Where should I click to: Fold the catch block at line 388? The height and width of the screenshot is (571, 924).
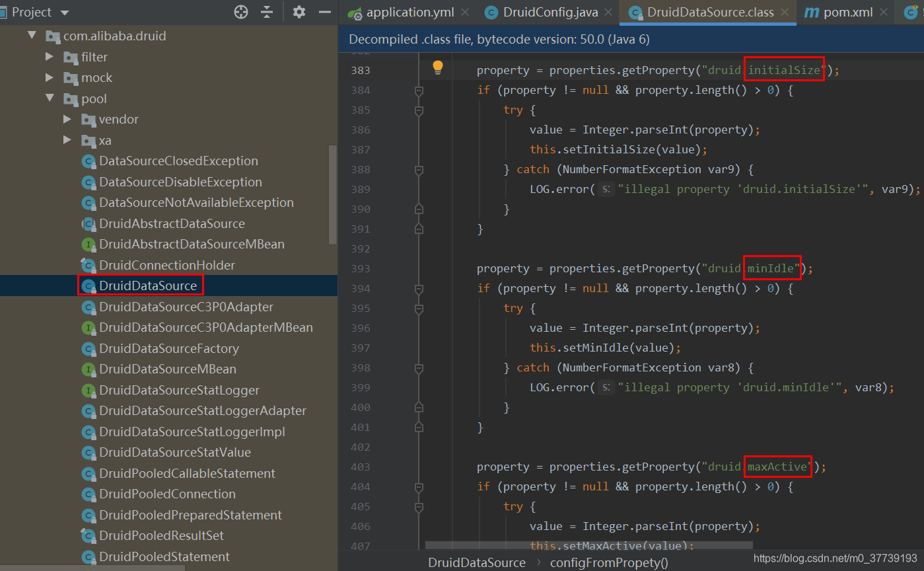point(418,170)
